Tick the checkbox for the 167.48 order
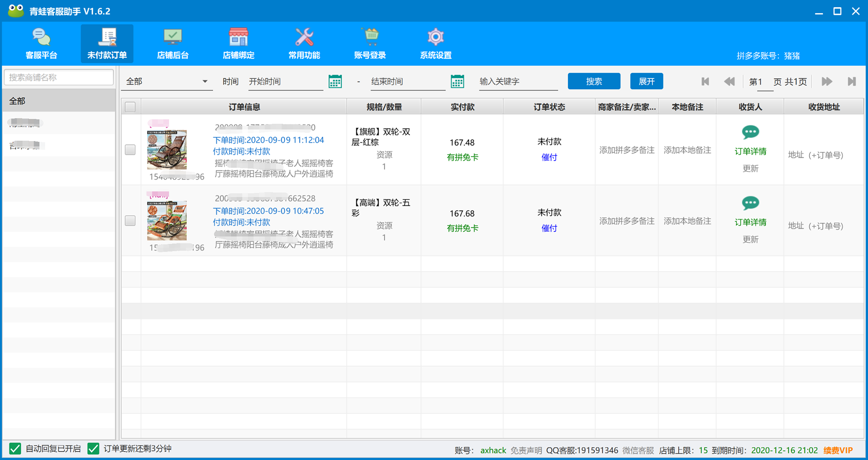 (130, 150)
